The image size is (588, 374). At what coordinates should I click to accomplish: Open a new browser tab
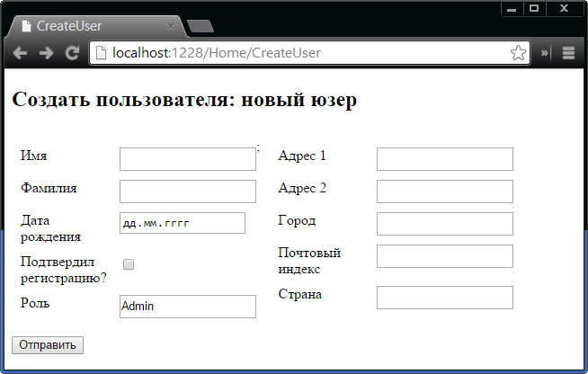point(200,26)
